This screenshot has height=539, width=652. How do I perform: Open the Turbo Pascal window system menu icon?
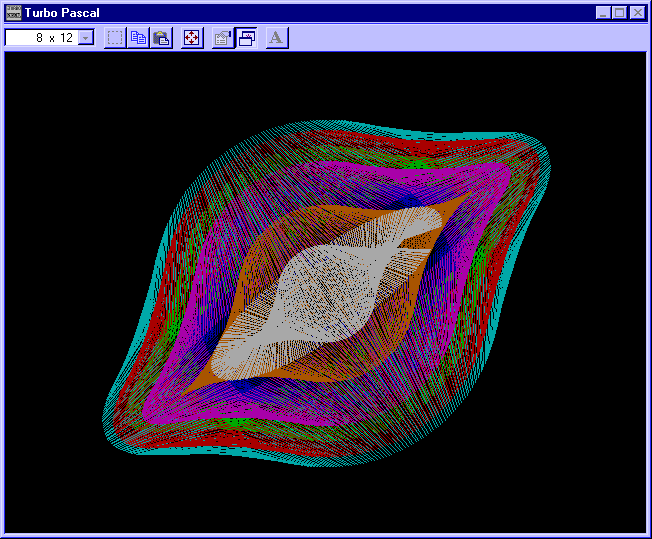point(13,13)
